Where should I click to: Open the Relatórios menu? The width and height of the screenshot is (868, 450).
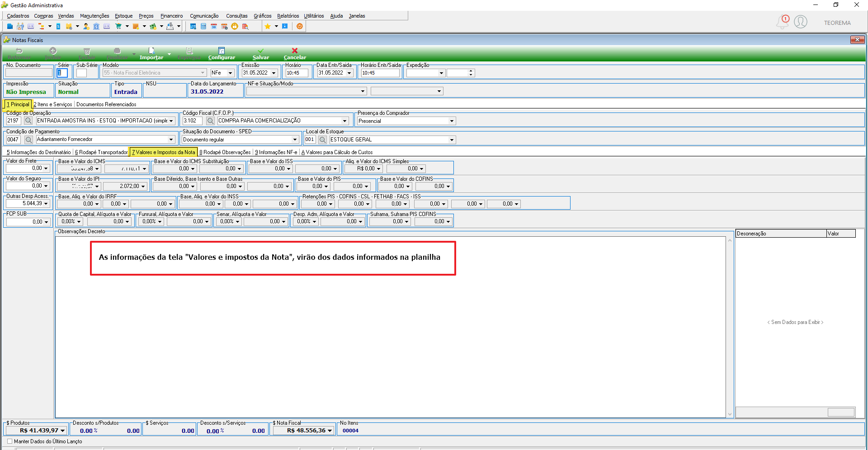point(288,16)
